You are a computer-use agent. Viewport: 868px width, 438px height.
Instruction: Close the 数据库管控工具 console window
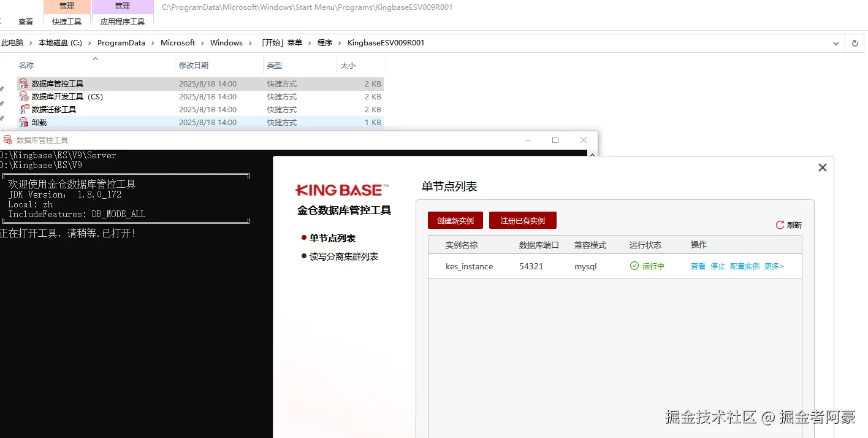pyautogui.click(x=584, y=140)
